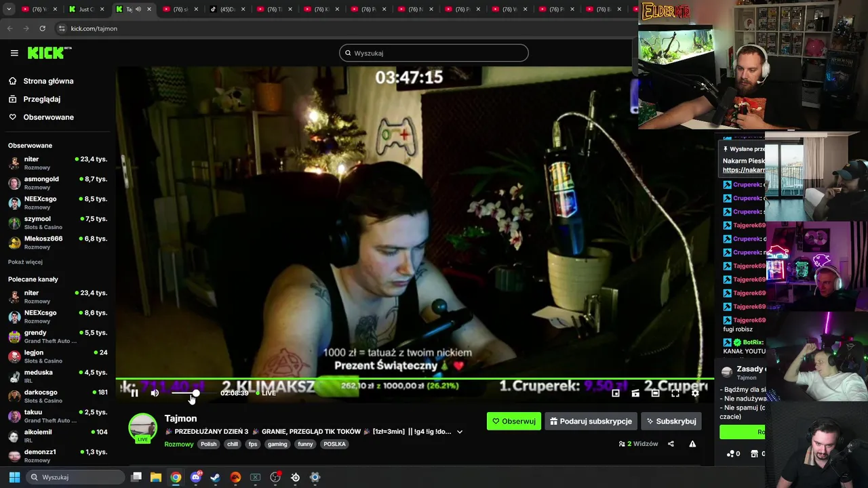The height and width of the screenshot is (488, 868).
Task: Open Tajmon channel avatar
Action: tap(142, 428)
